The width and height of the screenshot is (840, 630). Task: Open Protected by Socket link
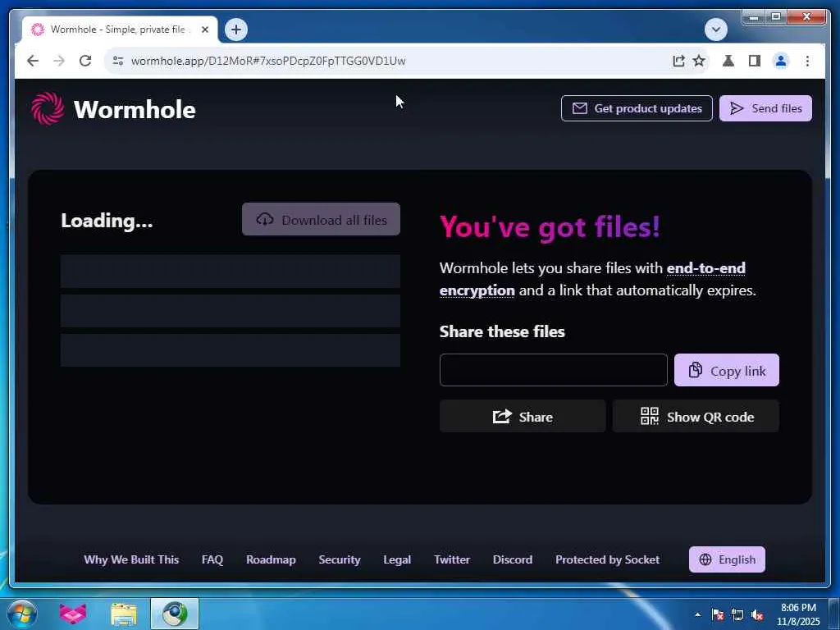[607, 559]
